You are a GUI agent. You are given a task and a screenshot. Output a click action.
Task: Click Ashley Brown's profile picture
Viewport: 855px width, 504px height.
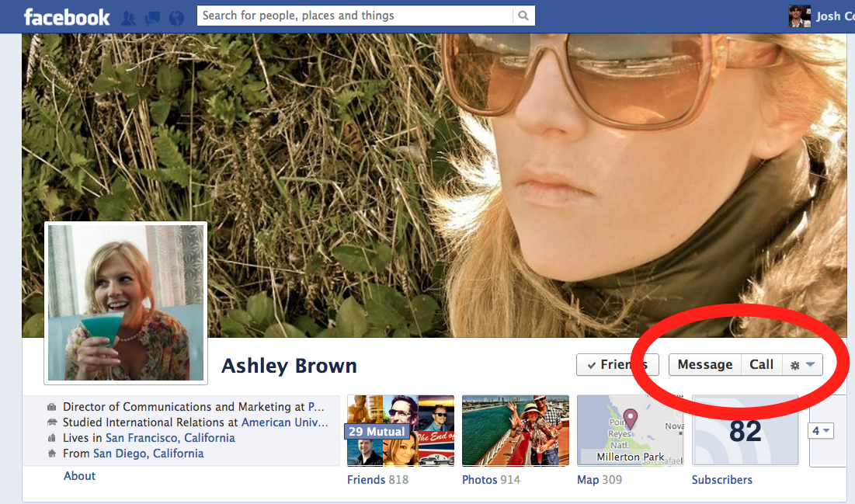tap(126, 303)
